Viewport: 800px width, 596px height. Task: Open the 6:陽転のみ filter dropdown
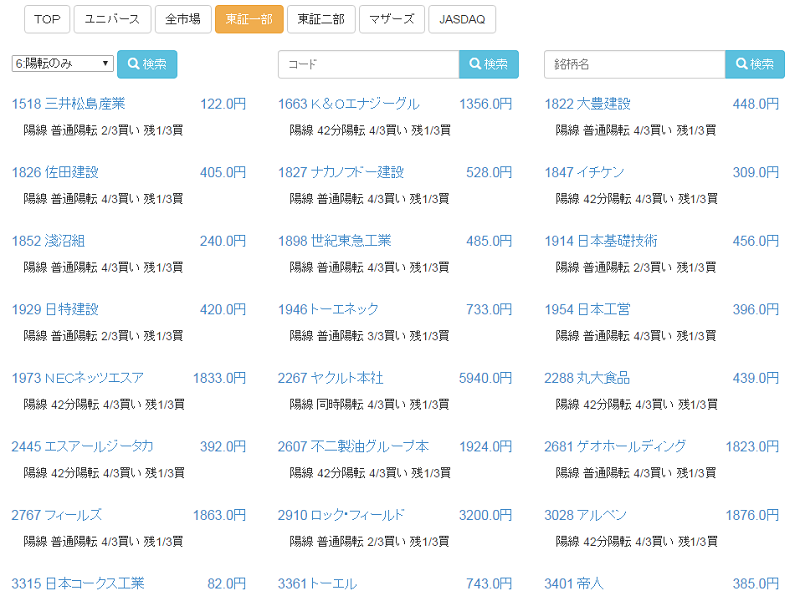click(x=63, y=64)
